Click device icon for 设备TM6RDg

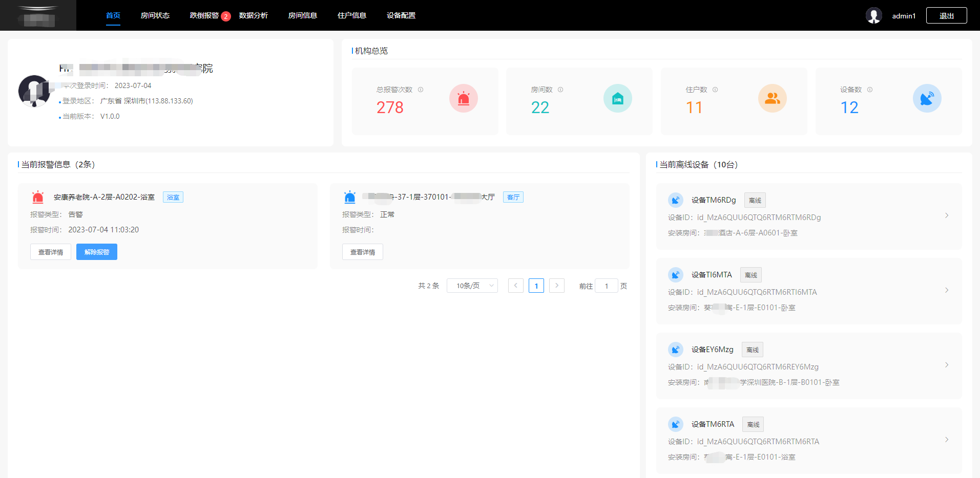click(x=676, y=200)
